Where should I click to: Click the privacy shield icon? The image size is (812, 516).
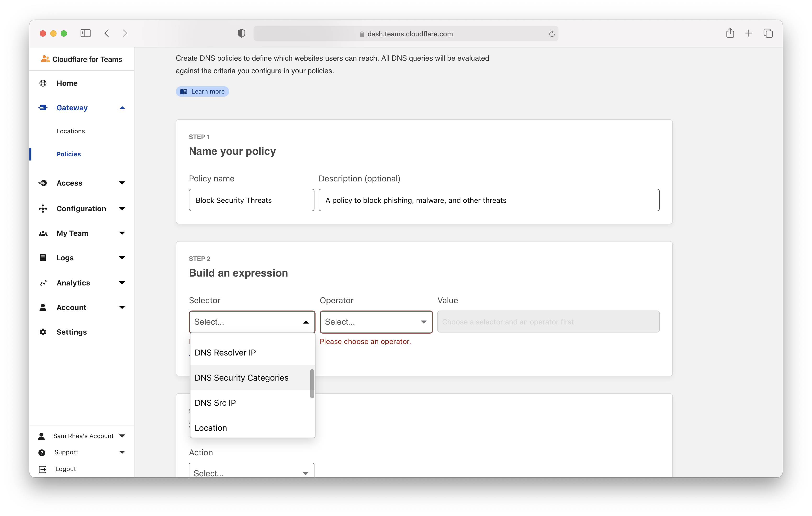coord(241,33)
